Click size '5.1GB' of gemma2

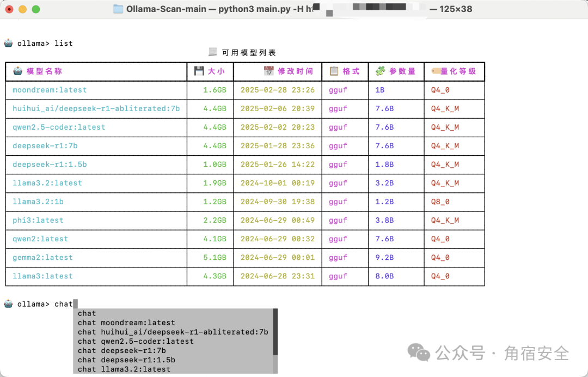click(x=215, y=258)
